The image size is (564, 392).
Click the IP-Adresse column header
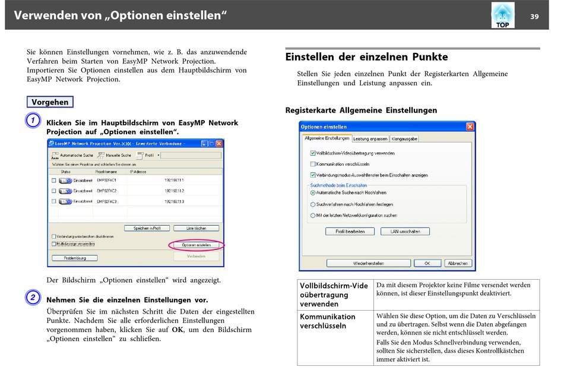click(138, 172)
